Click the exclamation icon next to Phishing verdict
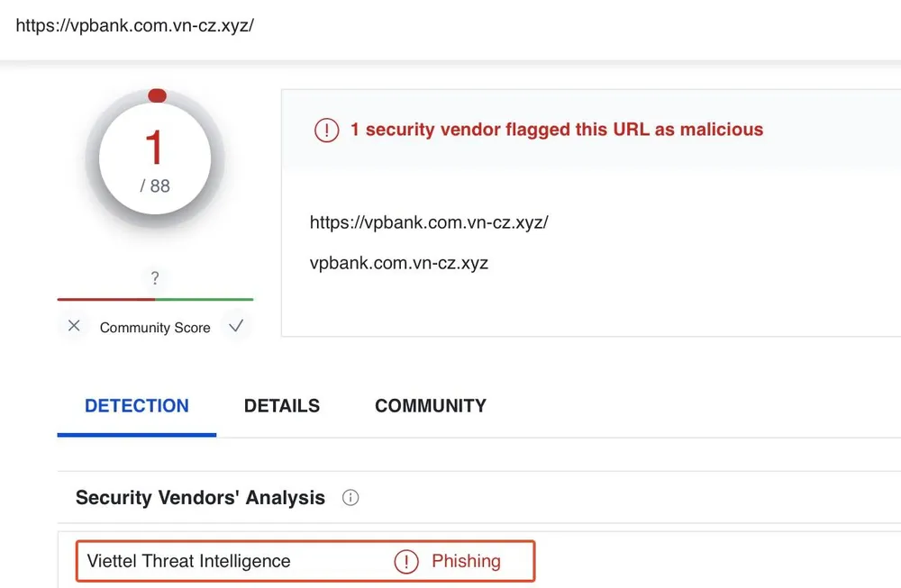Image resolution: width=901 pixels, height=588 pixels. coord(406,561)
